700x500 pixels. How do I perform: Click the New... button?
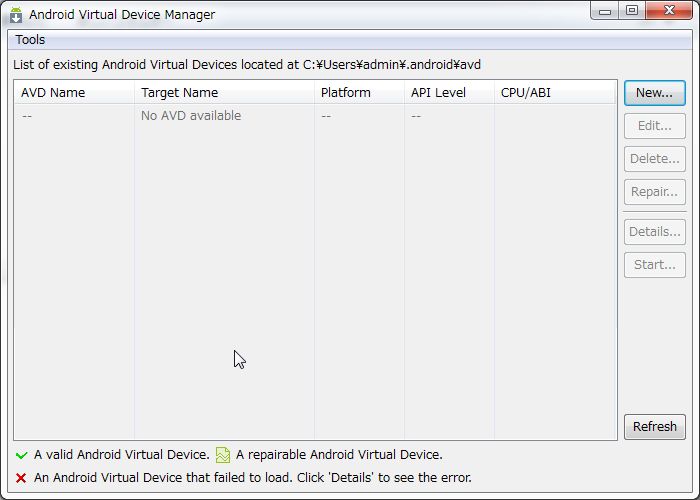point(654,93)
